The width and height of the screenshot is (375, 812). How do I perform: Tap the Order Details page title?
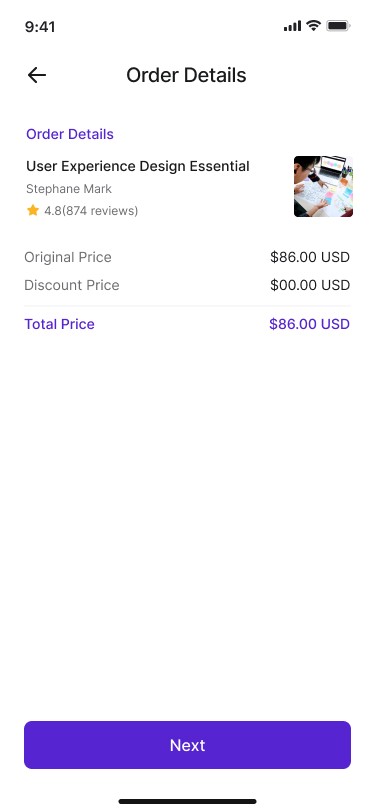click(x=186, y=75)
